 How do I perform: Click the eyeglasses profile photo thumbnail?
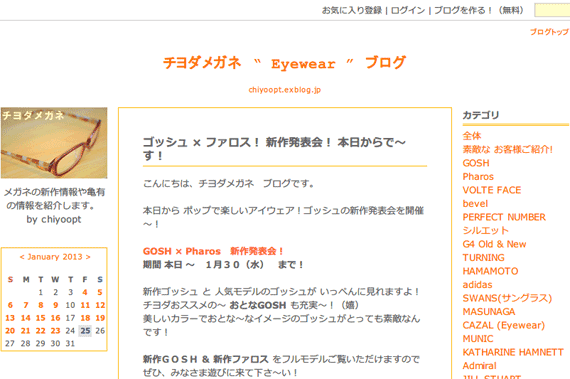54,143
